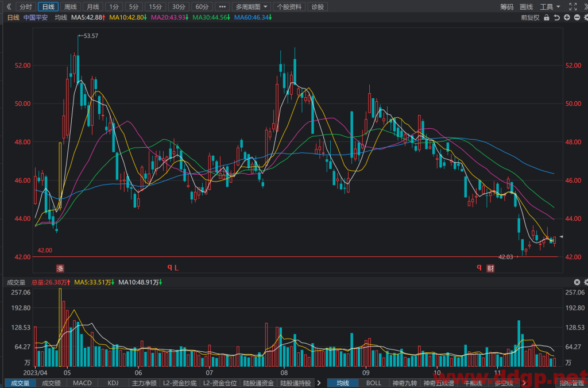Click the 42.03 low price label
The width and height of the screenshot is (588, 388).
(x=505, y=257)
